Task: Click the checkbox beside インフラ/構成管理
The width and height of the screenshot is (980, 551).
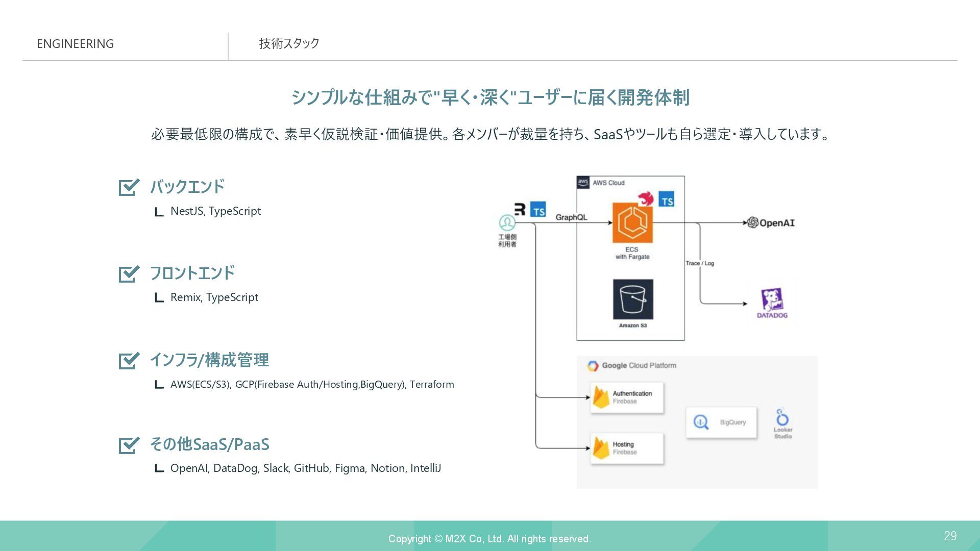Action: [x=129, y=361]
